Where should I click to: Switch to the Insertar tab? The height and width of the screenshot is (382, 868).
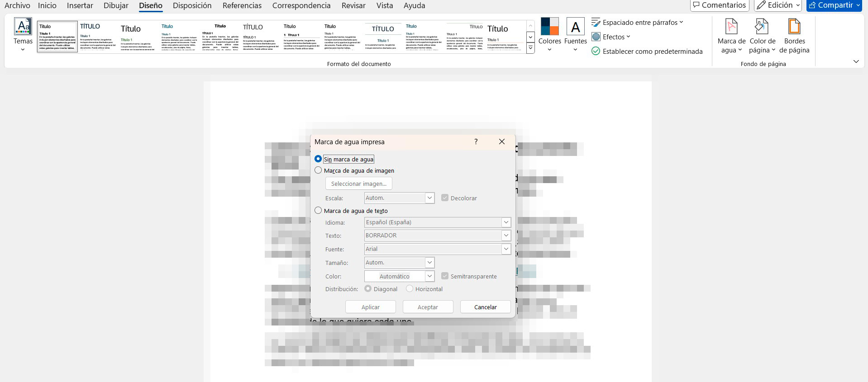pos(80,5)
